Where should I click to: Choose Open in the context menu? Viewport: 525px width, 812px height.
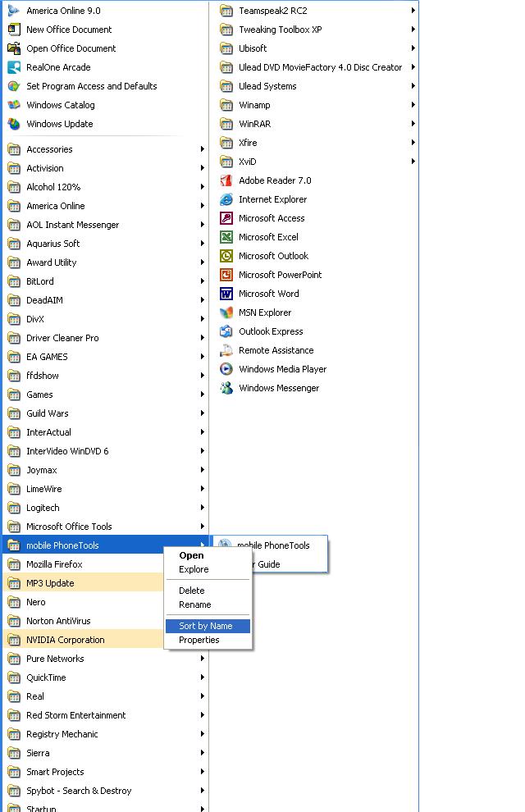208,555
